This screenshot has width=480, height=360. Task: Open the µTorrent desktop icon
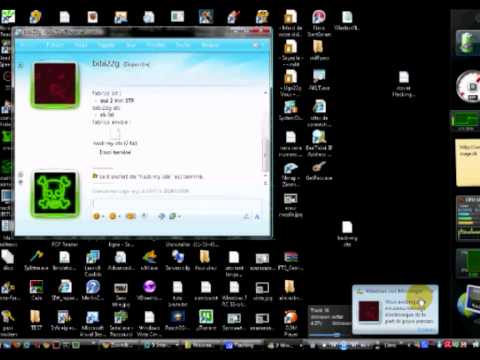click(206, 320)
